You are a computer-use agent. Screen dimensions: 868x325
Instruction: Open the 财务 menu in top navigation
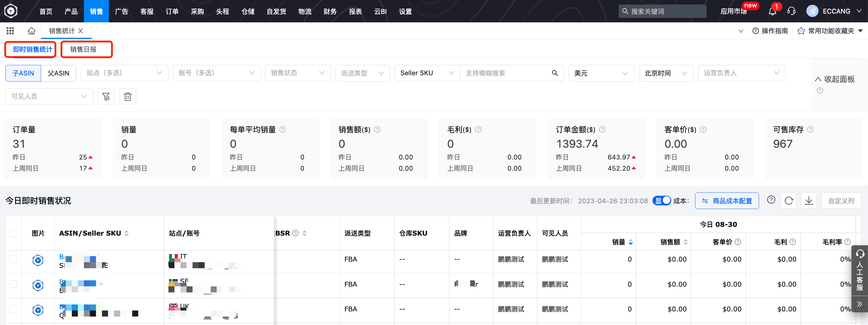click(x=330, y=11)
